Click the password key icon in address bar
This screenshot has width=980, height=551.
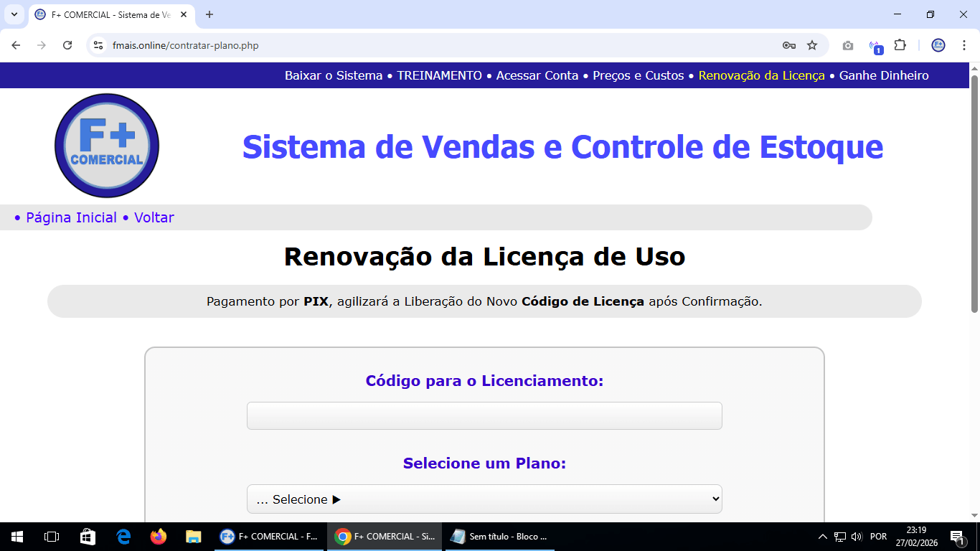coord(788,44)
